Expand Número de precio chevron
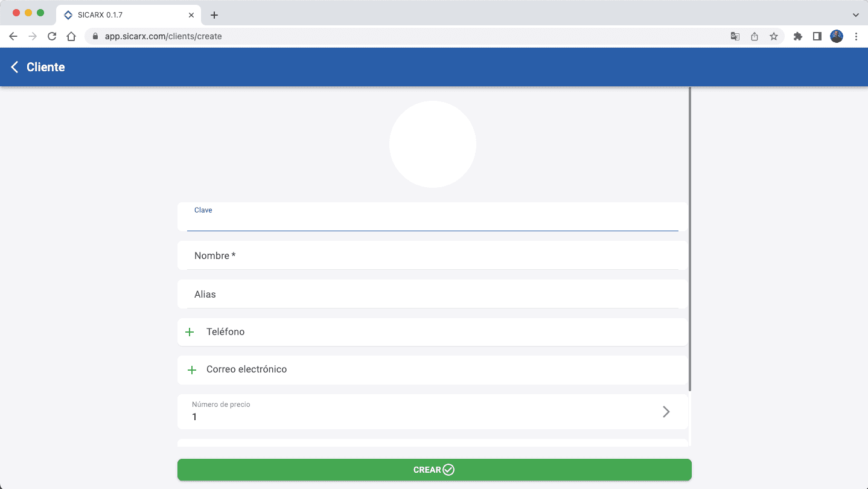868x489 pixels. [666, 412]
